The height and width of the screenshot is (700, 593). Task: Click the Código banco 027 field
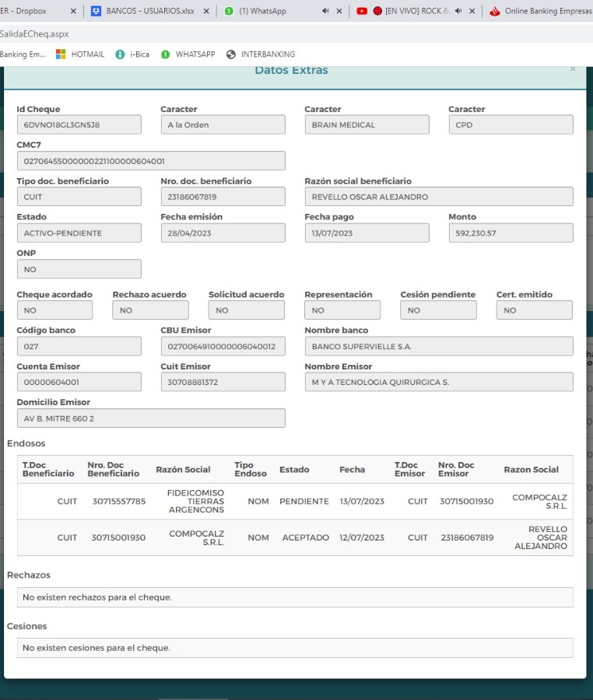79,346
